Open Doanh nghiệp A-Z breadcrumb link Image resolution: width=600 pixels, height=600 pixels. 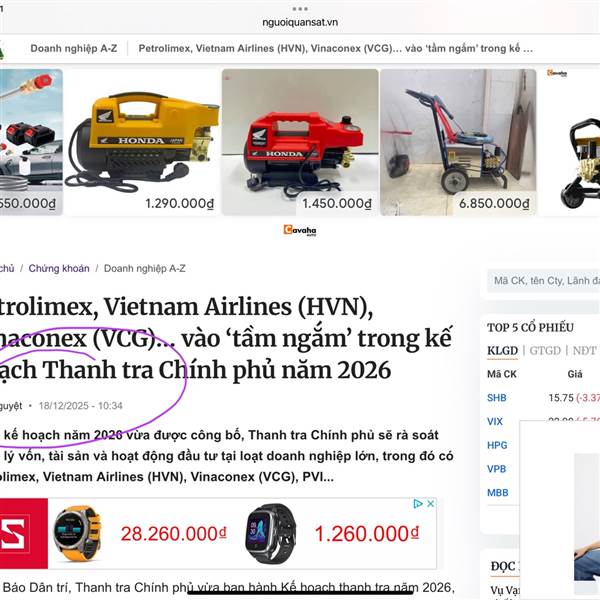tap(145, 268)
